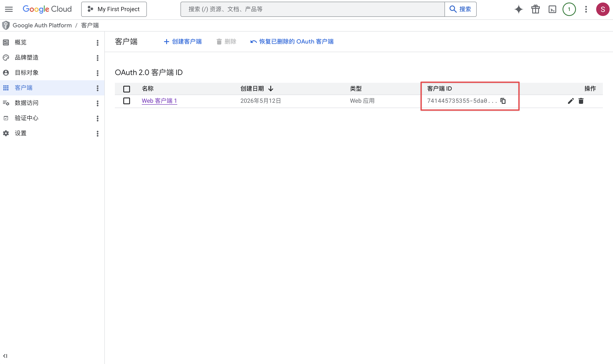The width and height of the screenshot is (613, 364).
Task: Sort by 创建日期 column header
Action: (252, 88)
